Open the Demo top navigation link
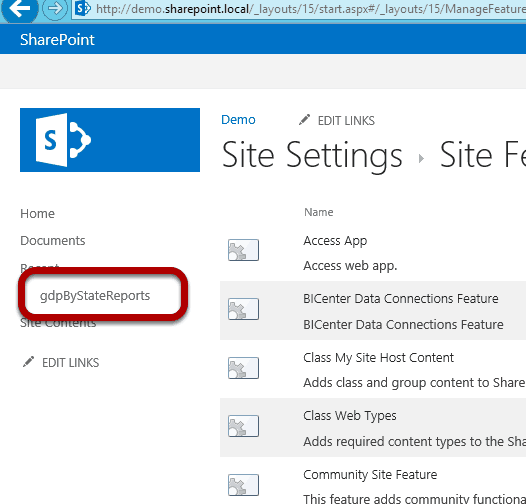526x504 pixels. click(238, 120)
